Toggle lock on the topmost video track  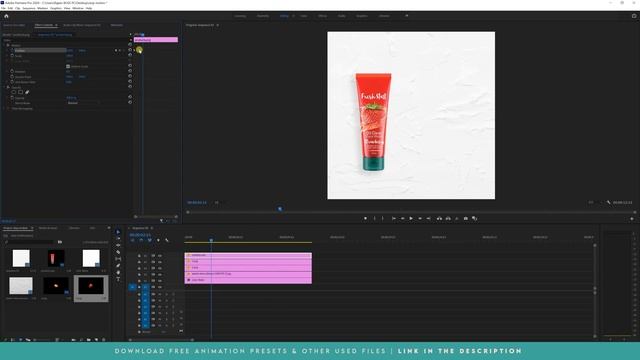coord(139,256)
